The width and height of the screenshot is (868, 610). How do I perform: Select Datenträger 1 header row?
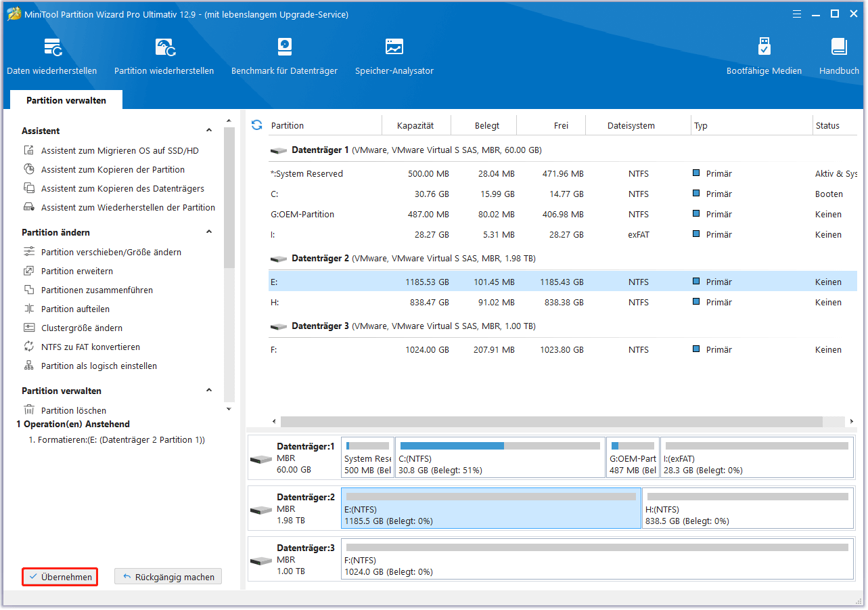coord(563,150)
